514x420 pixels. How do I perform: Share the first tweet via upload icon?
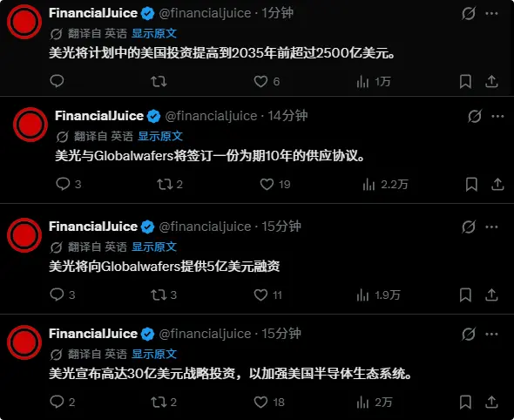pos(491,81)
